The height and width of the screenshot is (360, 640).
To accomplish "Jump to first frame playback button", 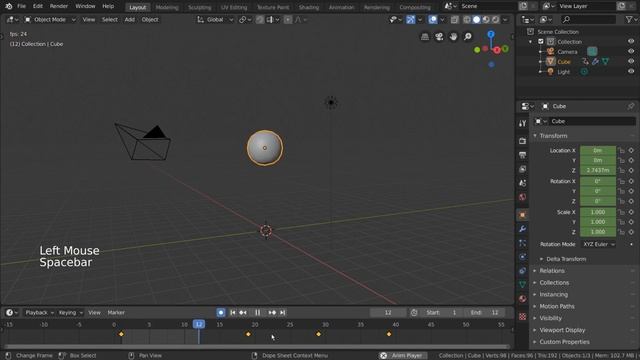I will (x=233, y=313).
